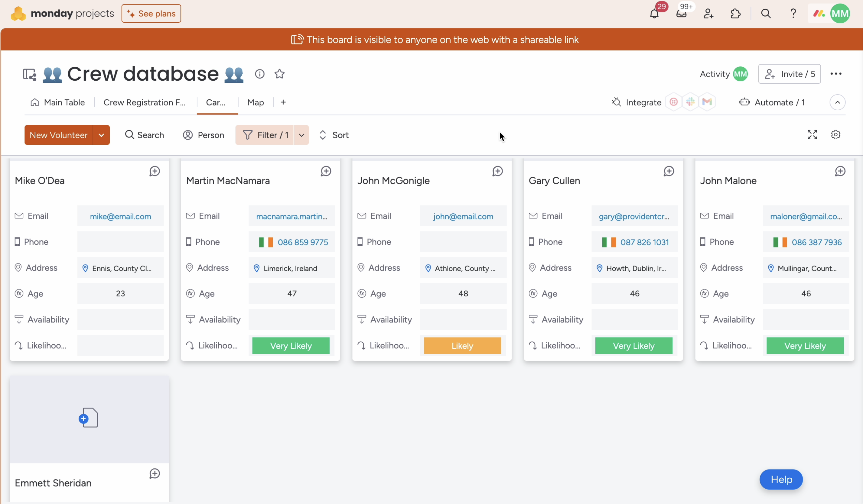Open board options three-dot menu

click(x=835, y=74)
